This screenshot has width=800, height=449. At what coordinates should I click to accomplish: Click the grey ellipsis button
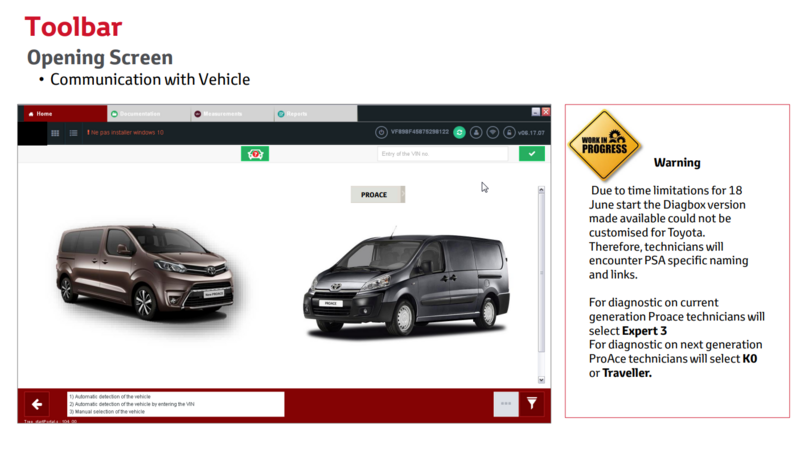pos(506,404)
